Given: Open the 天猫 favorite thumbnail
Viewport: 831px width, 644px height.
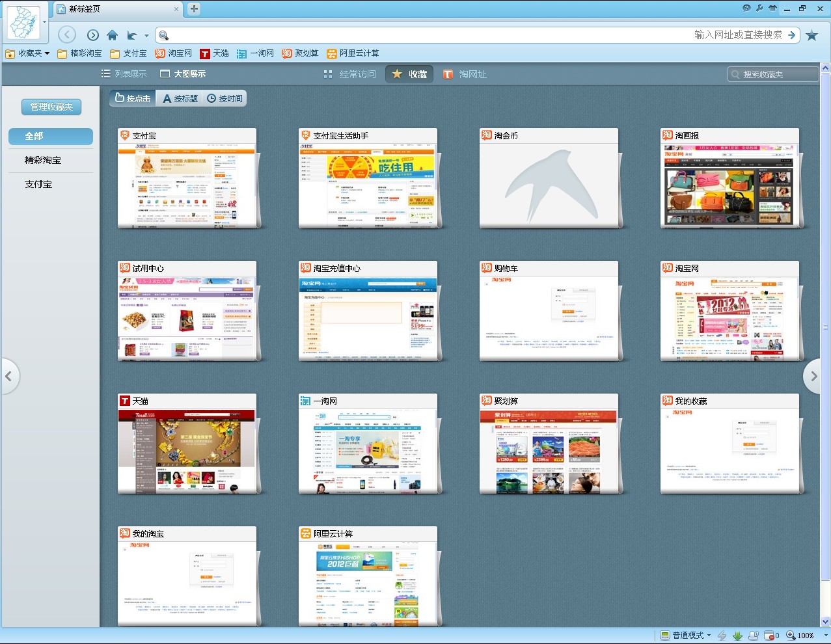Looking at the screenshot, I should [187, 444].
